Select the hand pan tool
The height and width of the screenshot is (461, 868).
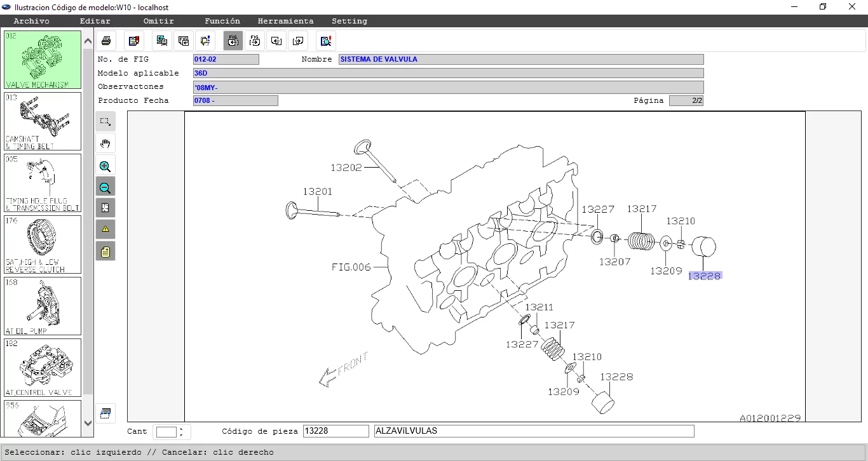click(105, 143)
